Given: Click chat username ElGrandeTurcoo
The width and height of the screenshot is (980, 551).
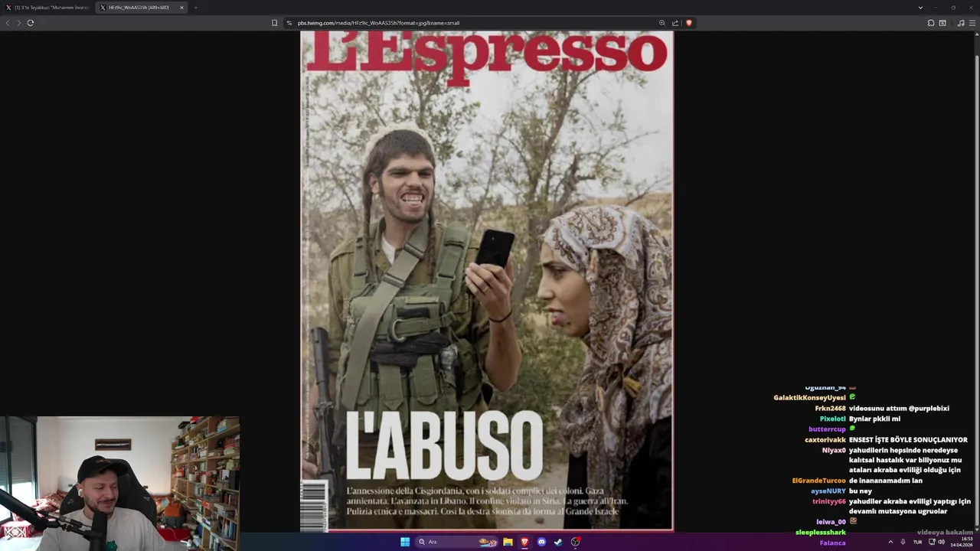Looking at the screenshot, I should [x=818, y=481].
